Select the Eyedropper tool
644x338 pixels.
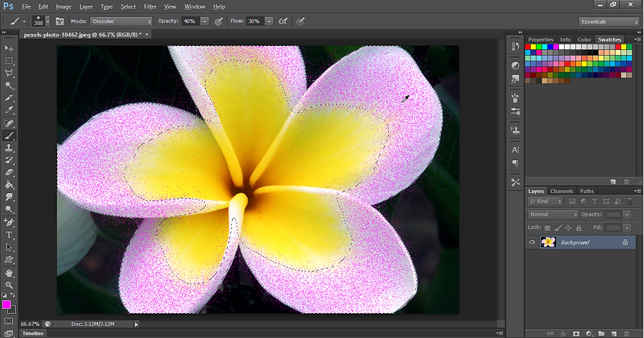click(x=9, y=110)
